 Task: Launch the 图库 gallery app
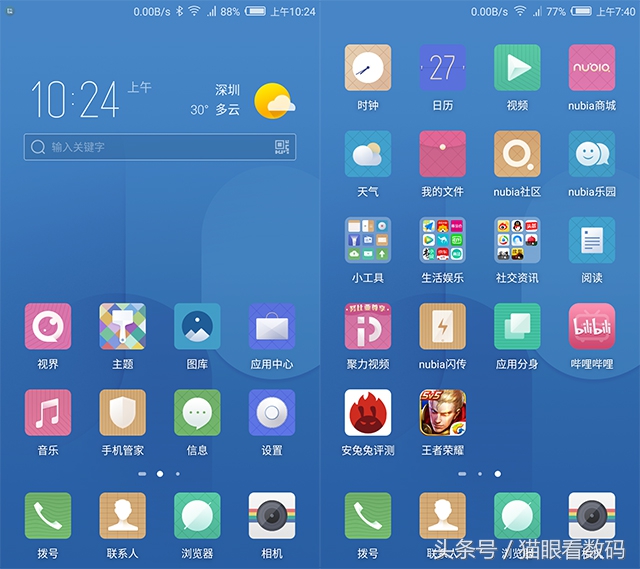197,327
